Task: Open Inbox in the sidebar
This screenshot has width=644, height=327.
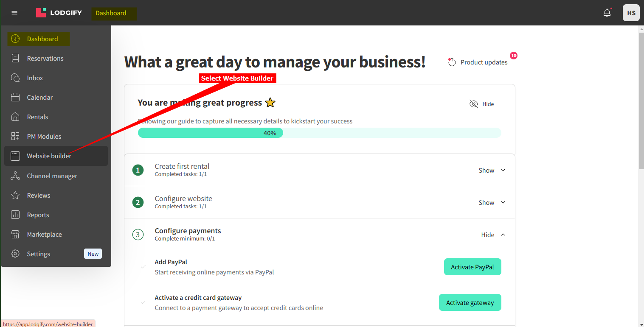Action: pos(35,78)
